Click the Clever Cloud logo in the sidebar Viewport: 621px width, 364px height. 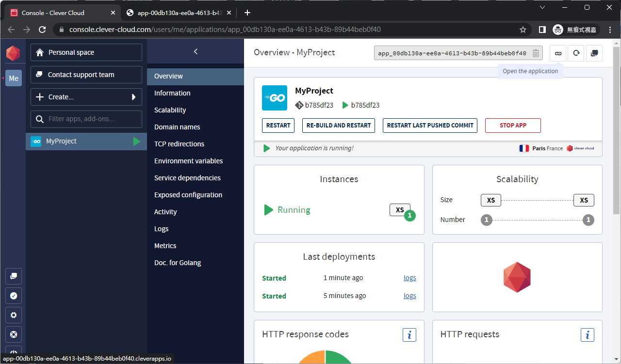tap(13, 53)
